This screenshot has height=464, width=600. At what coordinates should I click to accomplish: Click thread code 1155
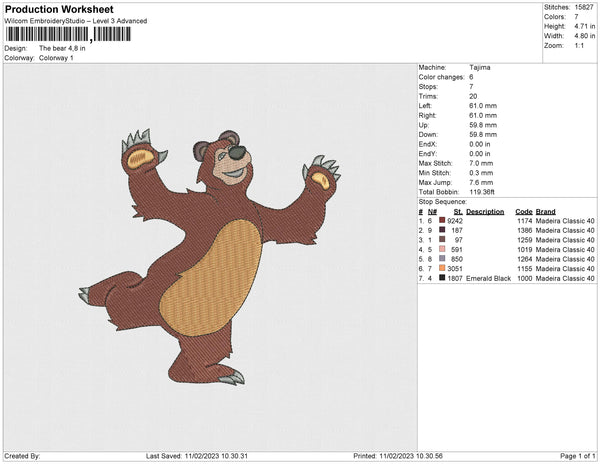click(x=525, y=269)
